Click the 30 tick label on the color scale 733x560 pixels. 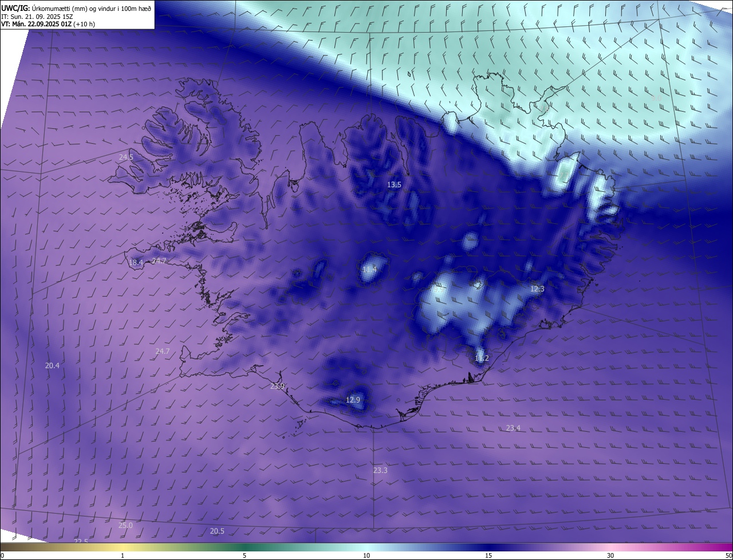[610, 555]
